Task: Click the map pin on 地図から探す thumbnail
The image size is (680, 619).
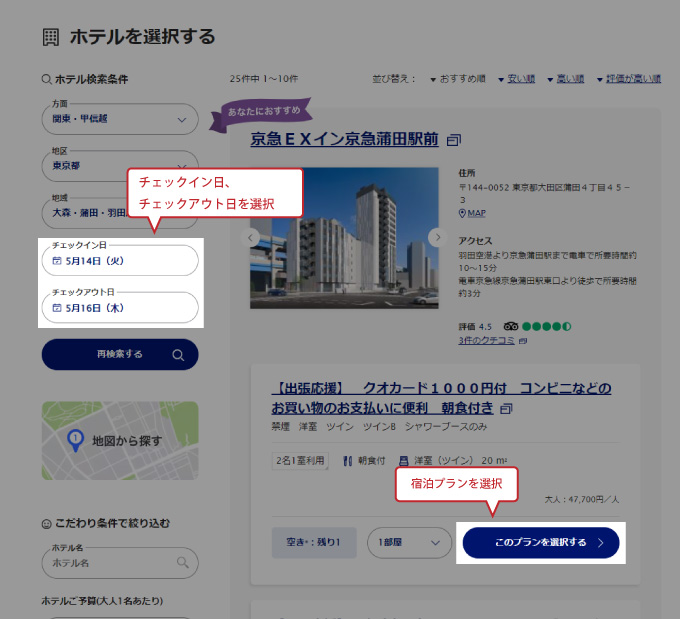Action: click(x=74, y=439)
